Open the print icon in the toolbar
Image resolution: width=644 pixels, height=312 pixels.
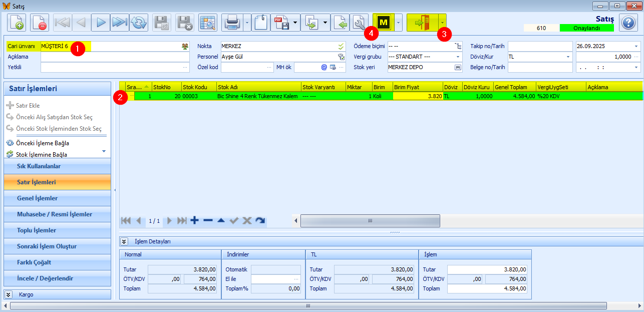click(x=232, y=23)
